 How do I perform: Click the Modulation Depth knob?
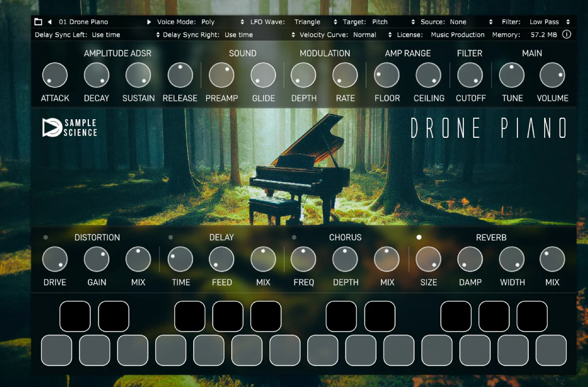tap(303, 75)
